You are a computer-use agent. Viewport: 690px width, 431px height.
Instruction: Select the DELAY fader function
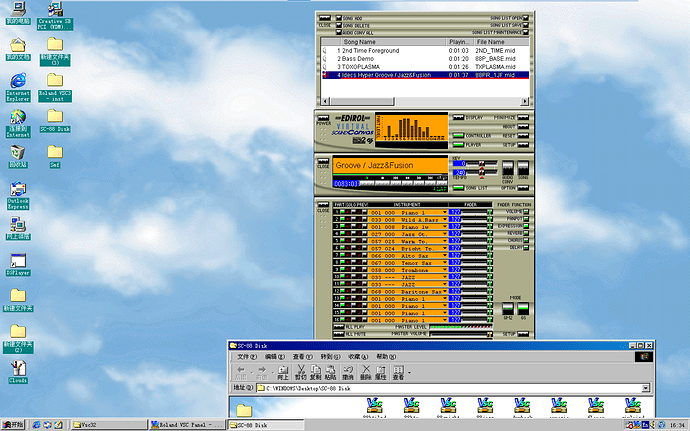[x=526, y=248]
